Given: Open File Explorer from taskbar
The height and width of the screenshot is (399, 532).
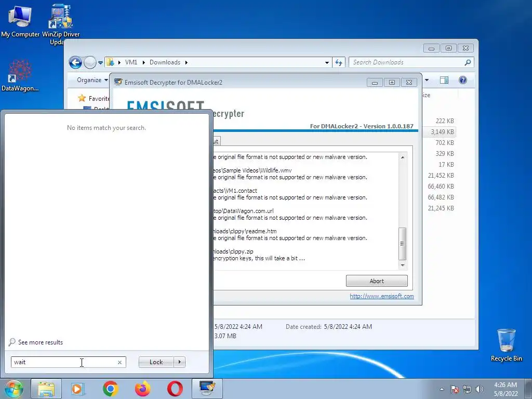Looking at the screenshot, I should (46, 389).
